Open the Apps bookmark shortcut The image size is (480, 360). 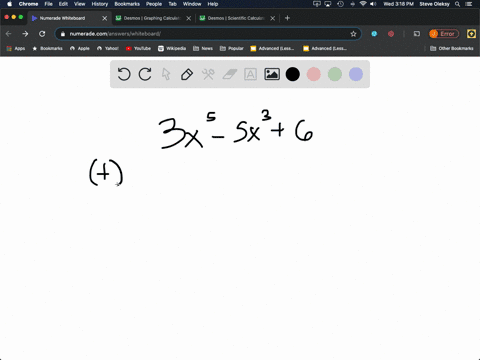(x=16, y=48)
